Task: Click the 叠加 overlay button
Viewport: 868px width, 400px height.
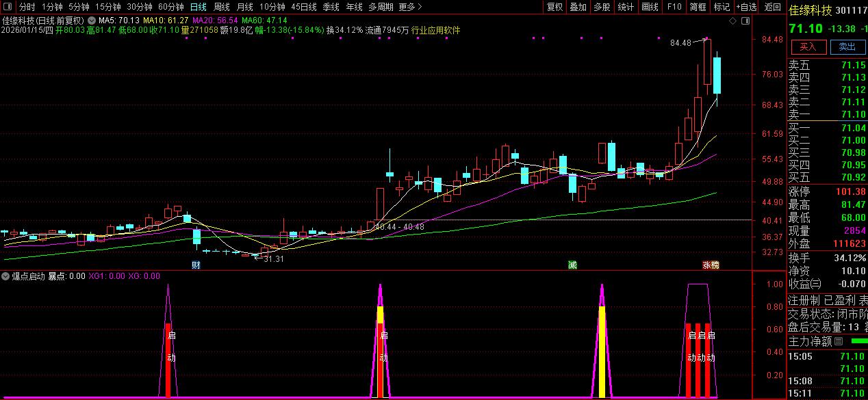Action: [578, 7]
